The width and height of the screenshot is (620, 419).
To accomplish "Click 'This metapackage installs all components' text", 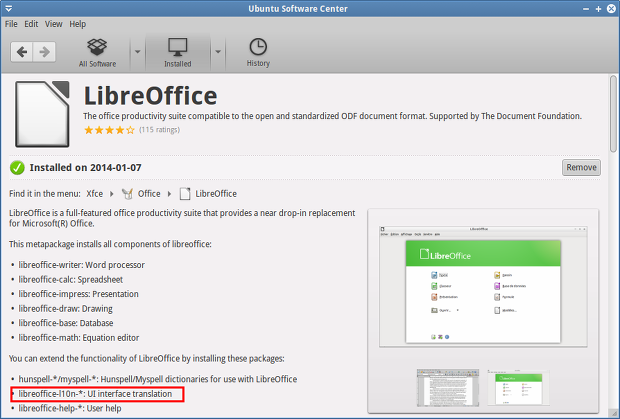I will tap(110, 244).
